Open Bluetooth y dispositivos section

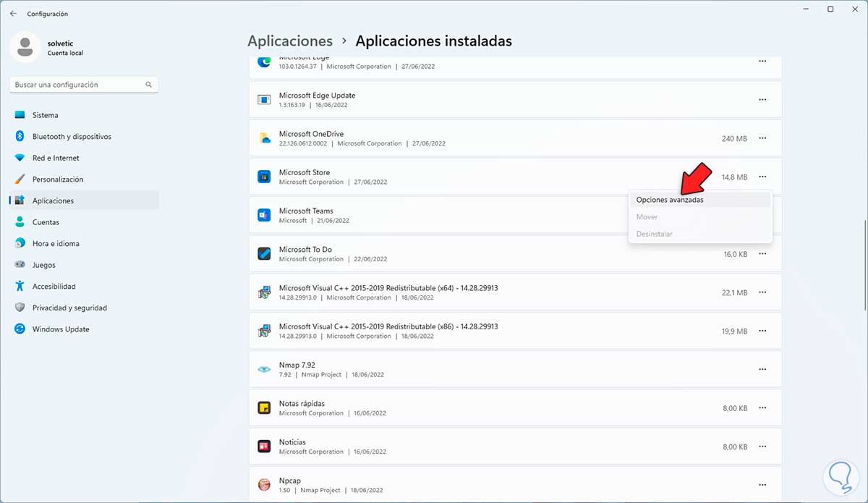84,137
